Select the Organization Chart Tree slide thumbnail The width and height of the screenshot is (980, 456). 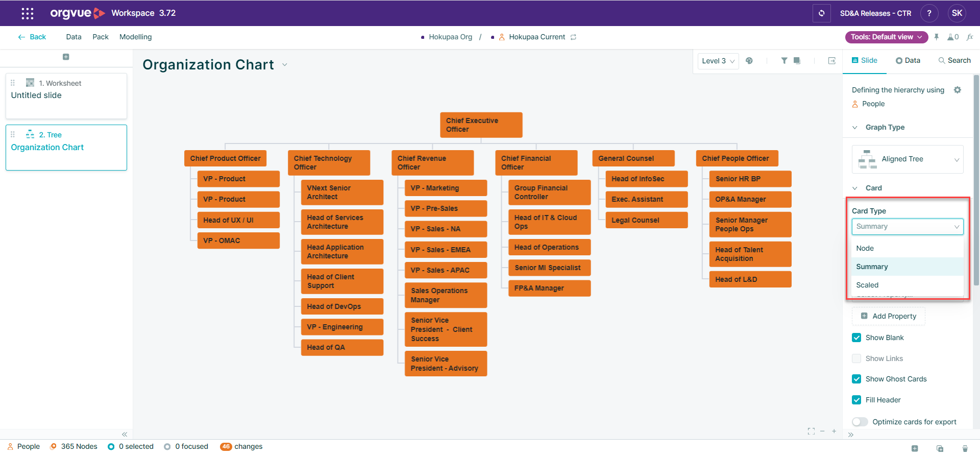66,148
